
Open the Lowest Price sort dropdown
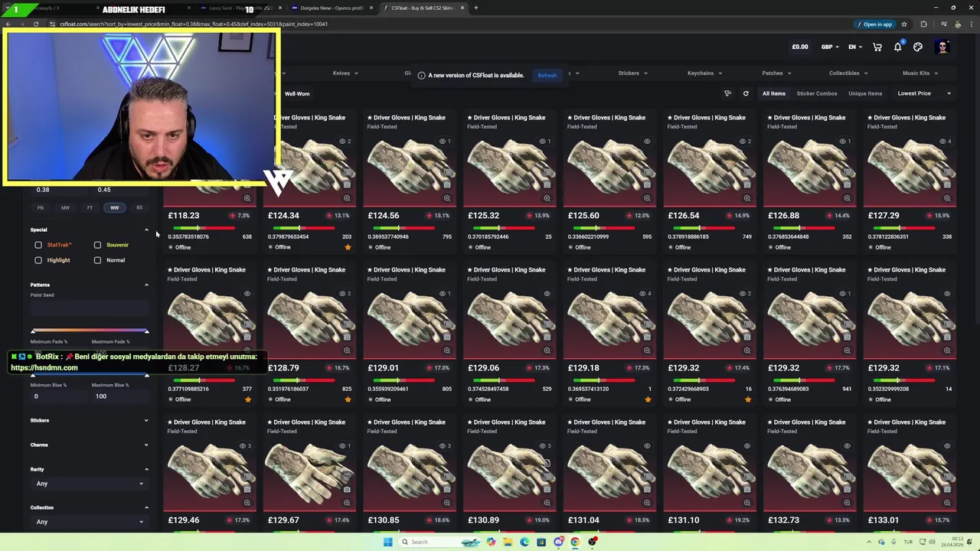tap(924, 93)
